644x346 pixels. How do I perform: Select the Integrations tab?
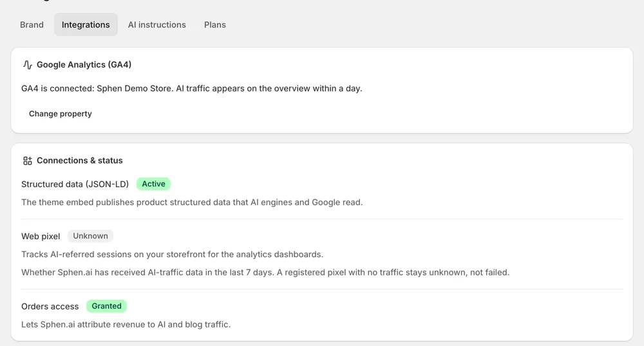[x=86, y=24]
